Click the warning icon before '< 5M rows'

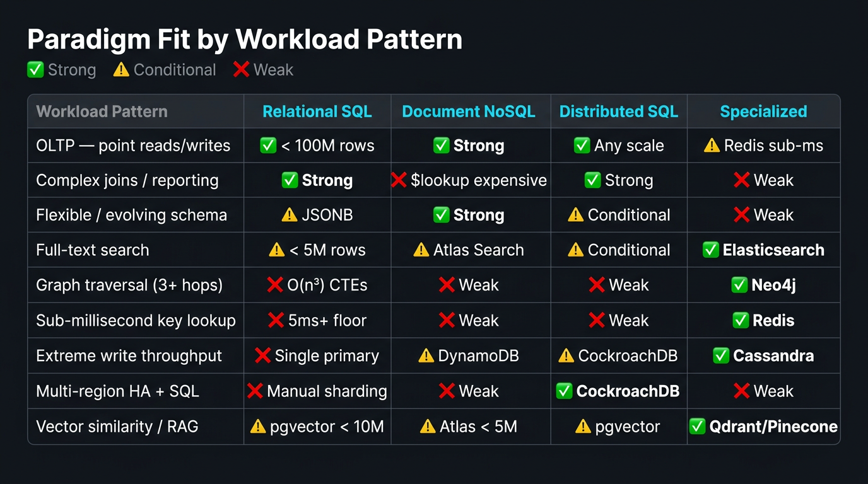click(276, 250)
